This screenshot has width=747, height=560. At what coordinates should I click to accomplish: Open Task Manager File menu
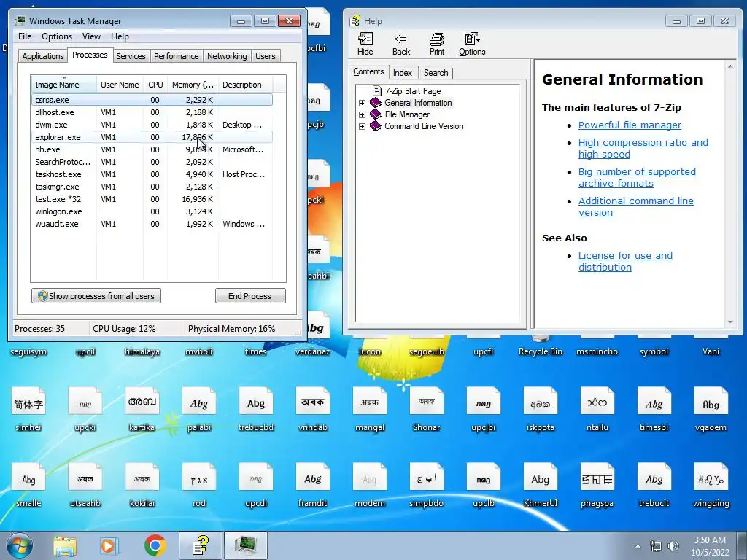point(25,36)
